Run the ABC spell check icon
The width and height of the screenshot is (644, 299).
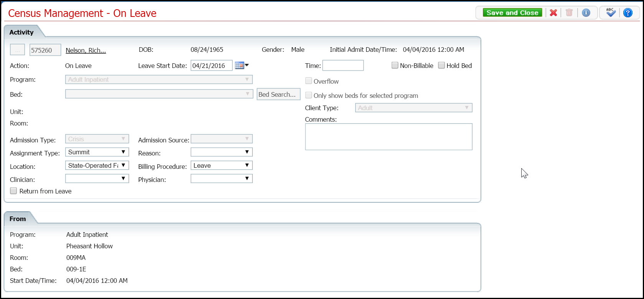pyautogui.click(x=611, y=13)
